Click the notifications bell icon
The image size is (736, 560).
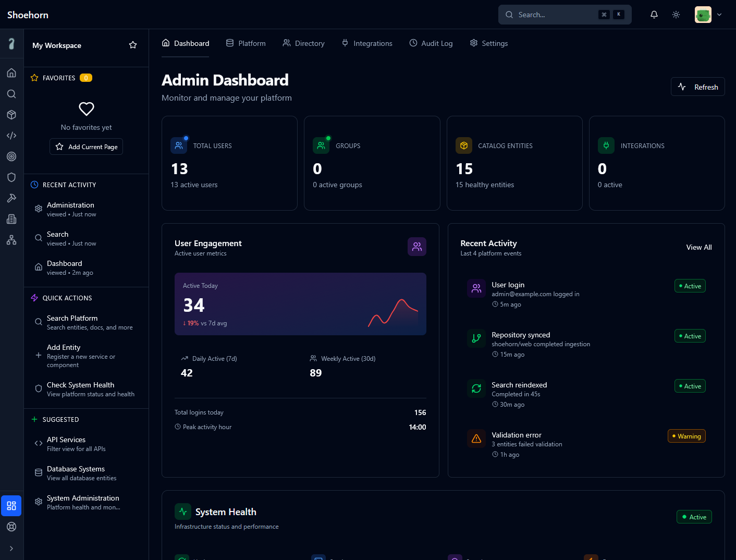(x=654, y=15)
